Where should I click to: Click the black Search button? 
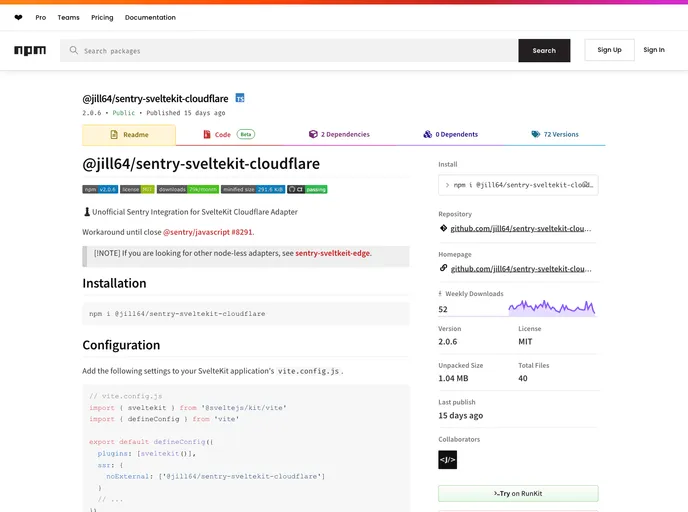[544, 50]
